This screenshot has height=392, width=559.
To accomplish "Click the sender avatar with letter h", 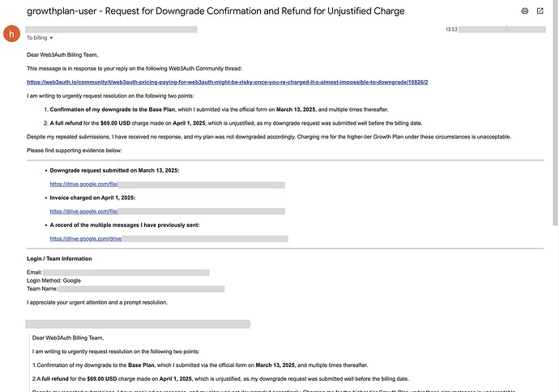I will click(x=12, y=33).
